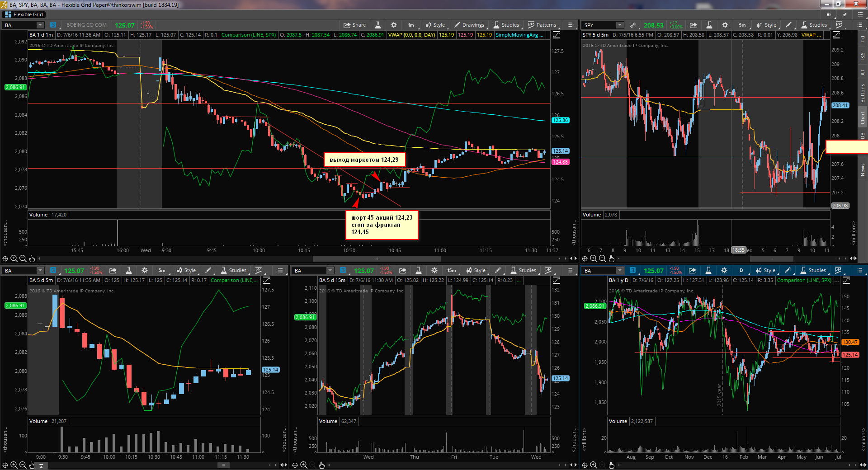Open the D daily timeframe selector
This screenshot has height=470, width=868.
pos(741,270)
